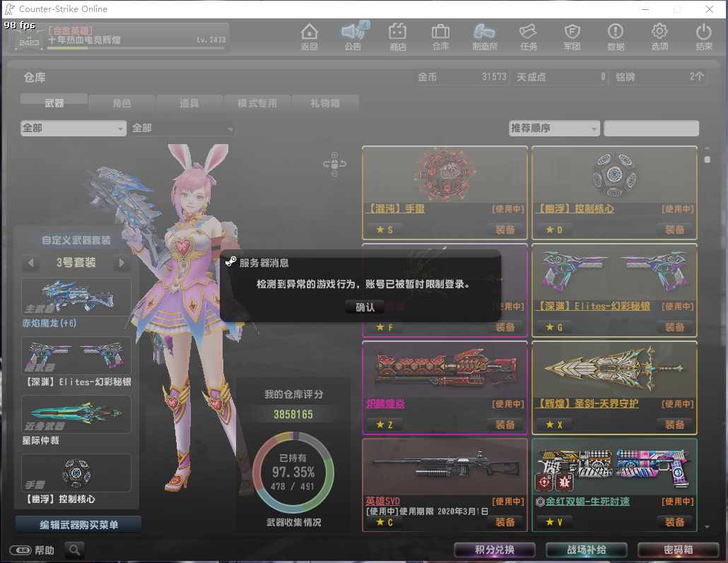Select the 副武器 Elites loadout slot
Image resolution: width=728 pixels, height=563 pixels.
click(x=76, y=355)
